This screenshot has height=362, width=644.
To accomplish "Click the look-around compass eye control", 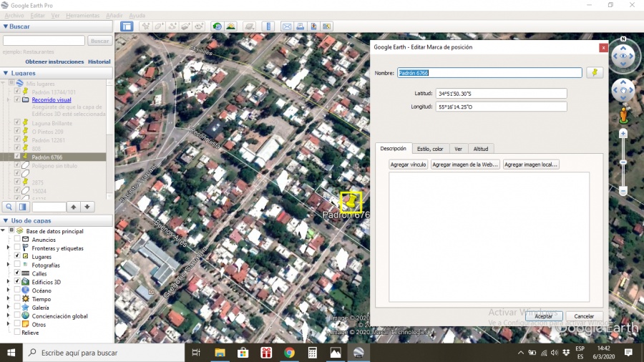I will [x=623, y=56].
